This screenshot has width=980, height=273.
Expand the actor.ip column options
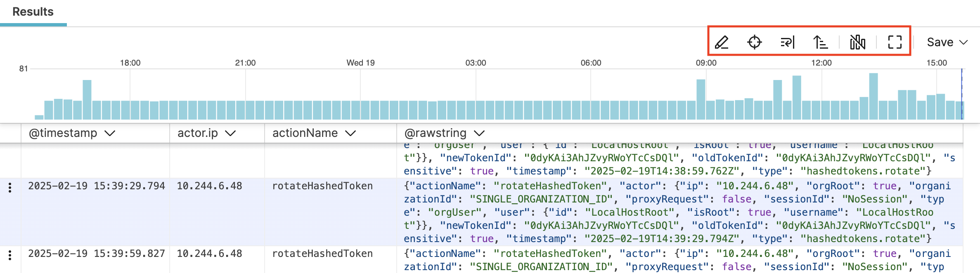click(230, 133)
